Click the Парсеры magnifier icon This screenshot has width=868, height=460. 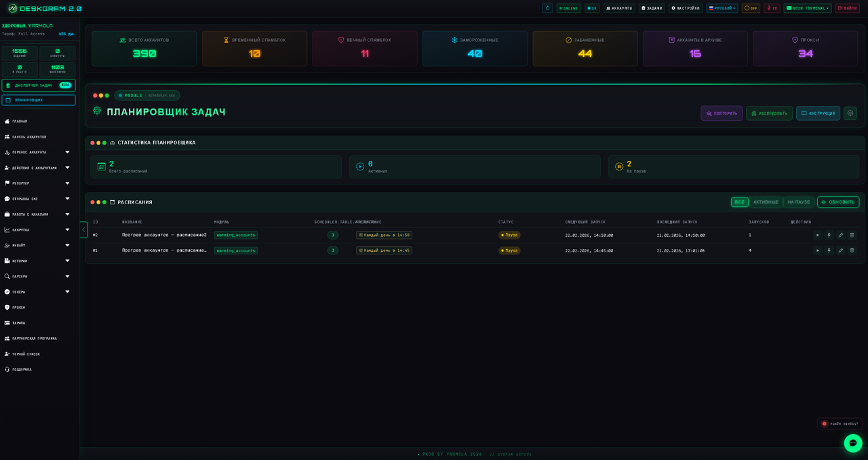tap(7, 276)
